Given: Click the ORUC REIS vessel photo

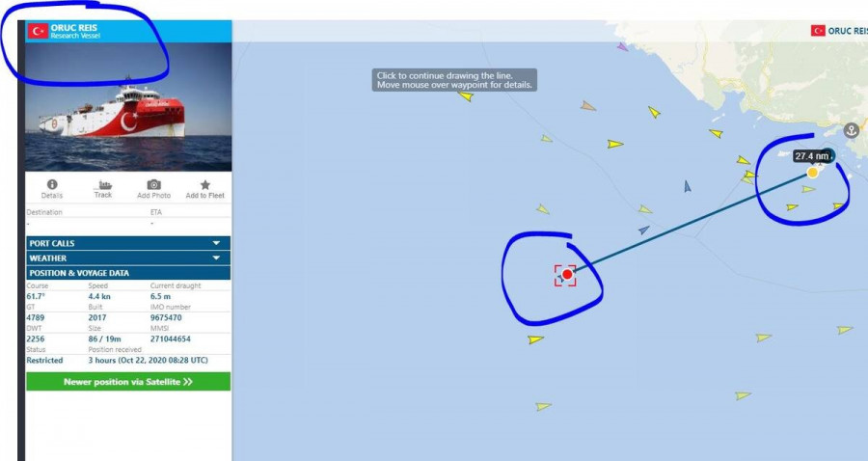Looking at the screenshot, I should [x=128, y=107].
